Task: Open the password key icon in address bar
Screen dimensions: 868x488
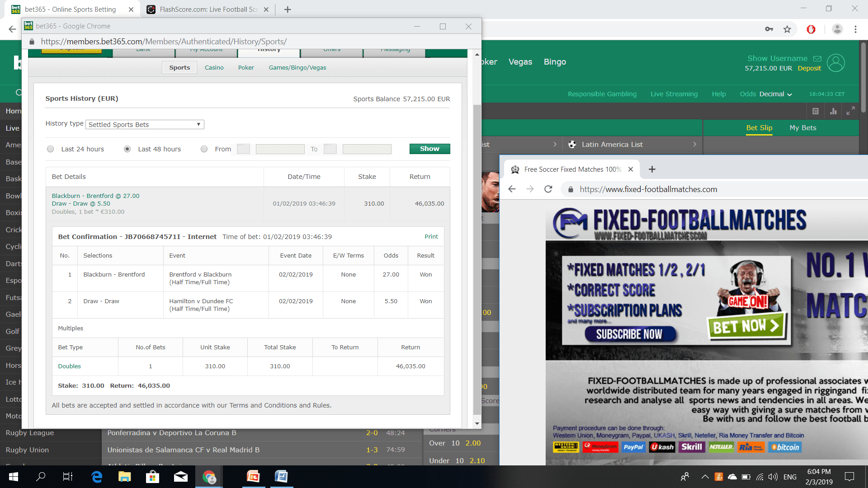Action: coord(769,29)
